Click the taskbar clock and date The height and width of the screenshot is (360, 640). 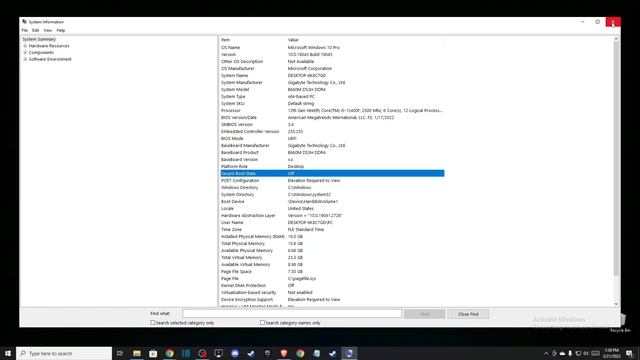coord(612,353)
